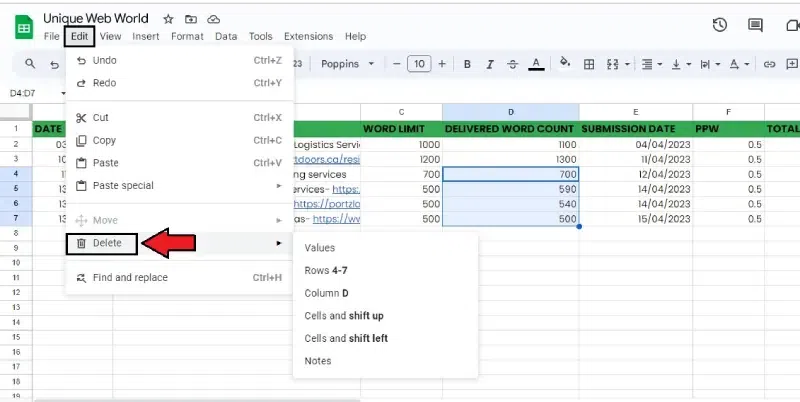Choose Cut from Edit menu
This screenshot has width=800, height=402.
point(180,117)
